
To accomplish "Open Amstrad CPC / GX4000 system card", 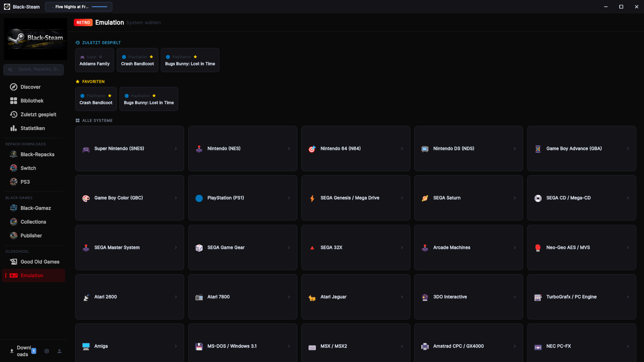I will (x=468, y=343).
